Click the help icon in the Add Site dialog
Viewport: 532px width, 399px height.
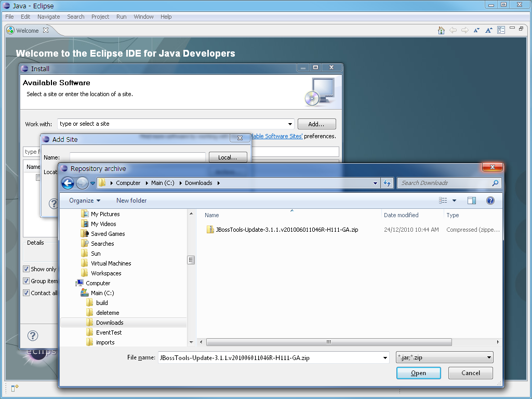pyautogui.click(x=54, y=204)
